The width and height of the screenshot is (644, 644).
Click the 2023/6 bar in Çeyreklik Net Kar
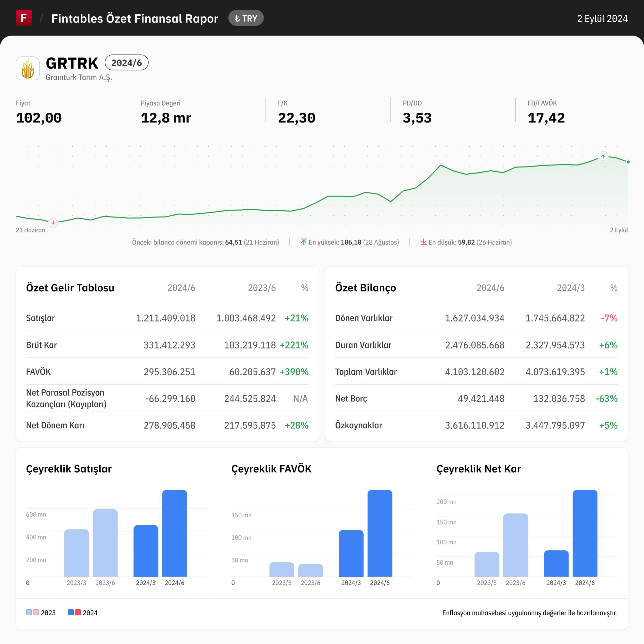(x=516, y=545)
